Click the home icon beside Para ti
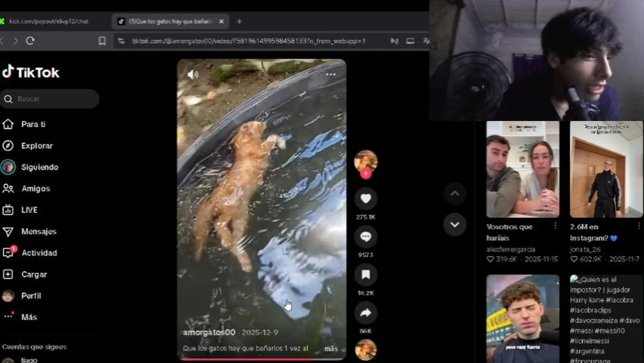The height and width of the screenshot is (363, 644). pyautogui.click(x=8, y=124)
